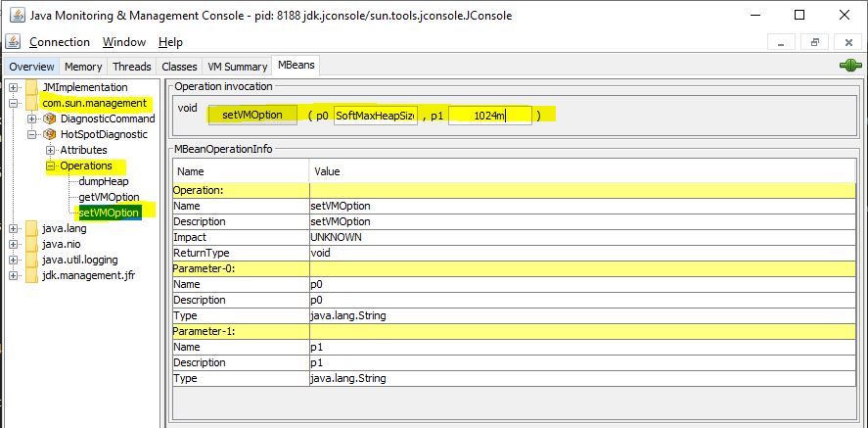868x428 pixels.
Task: Select the Attributes tree label
Action: coord(83,150)
